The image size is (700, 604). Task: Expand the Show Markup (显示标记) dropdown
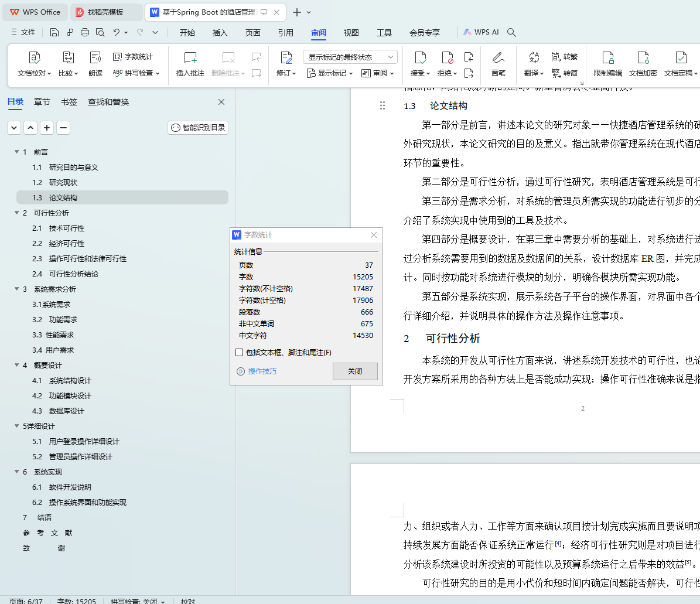(x=330, y=73)
